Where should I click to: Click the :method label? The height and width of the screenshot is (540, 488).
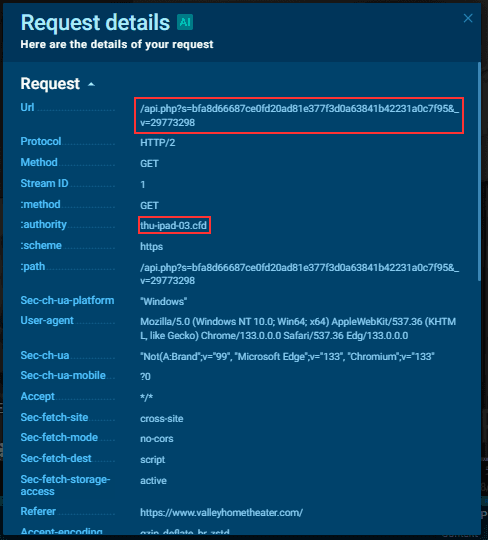(40, 204)
